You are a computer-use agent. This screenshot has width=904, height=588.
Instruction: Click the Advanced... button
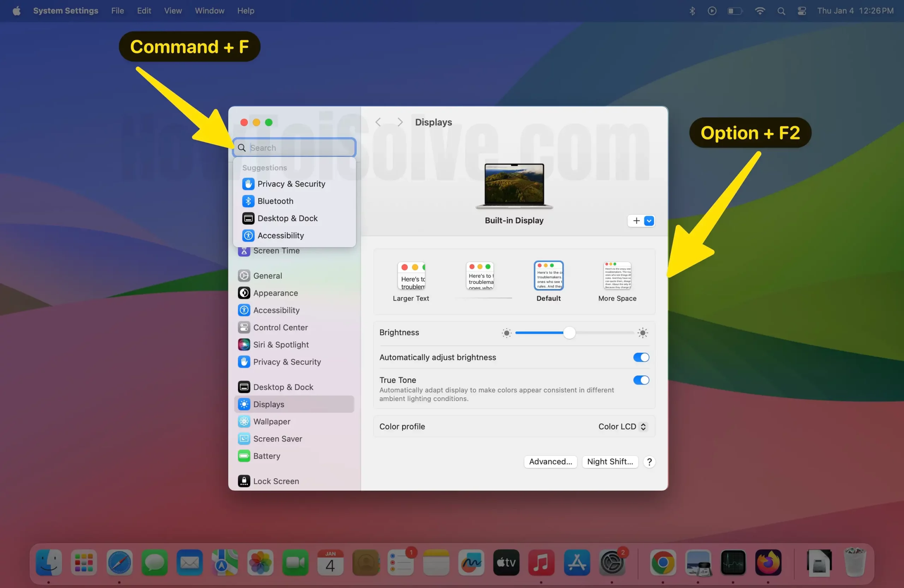tap(550, 462)
